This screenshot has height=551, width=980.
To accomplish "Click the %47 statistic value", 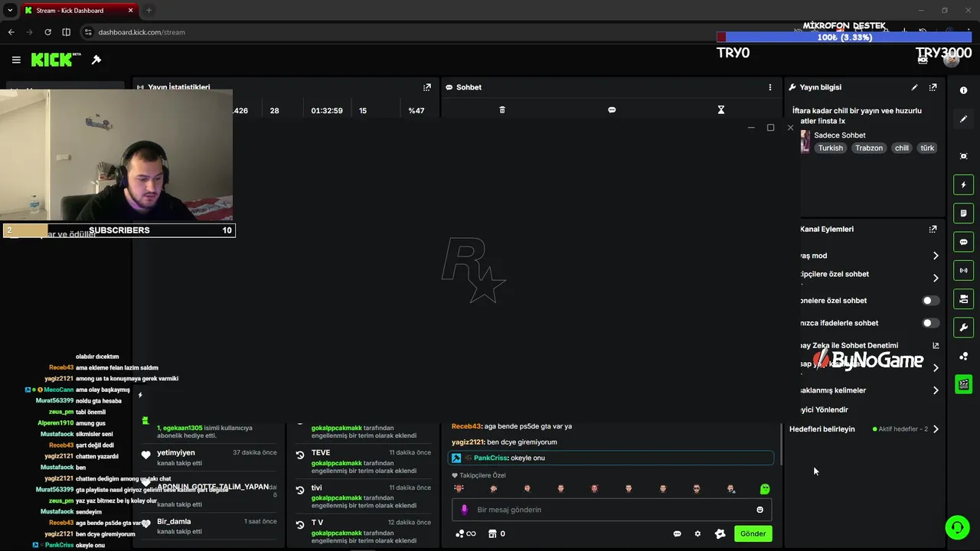I will pos(416,111).
